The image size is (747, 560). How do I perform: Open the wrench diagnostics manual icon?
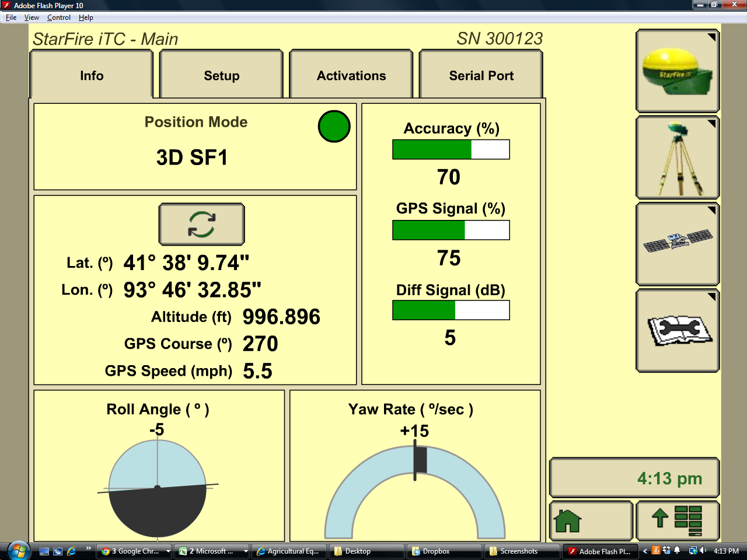(678, 331)
